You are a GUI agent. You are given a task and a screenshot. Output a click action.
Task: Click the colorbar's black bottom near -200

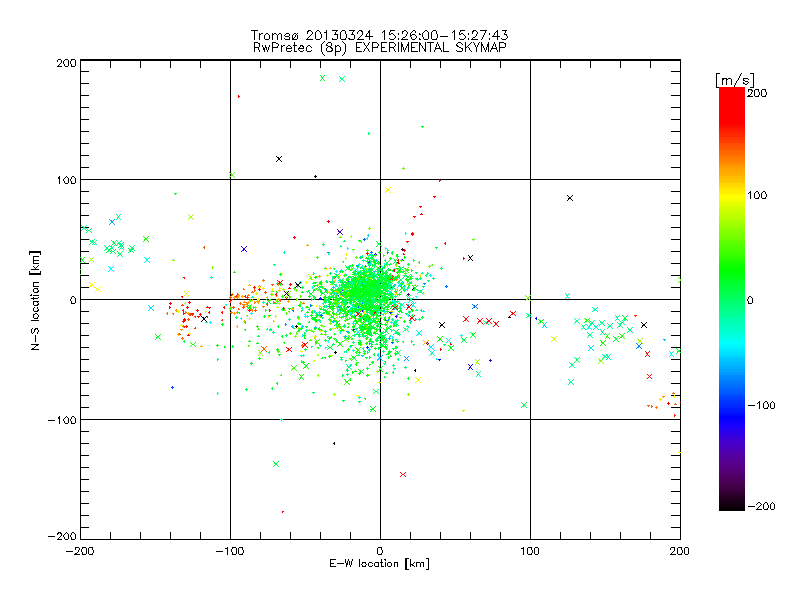[x=732, y=503]
